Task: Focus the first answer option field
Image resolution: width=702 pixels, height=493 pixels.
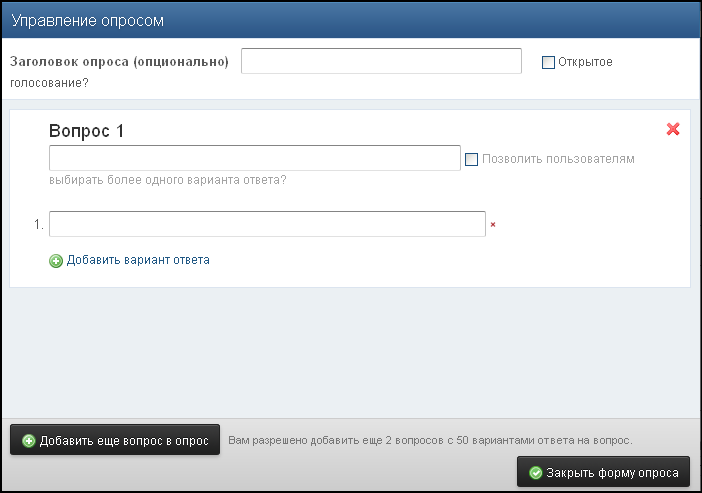Action: [x=267, y=224]
